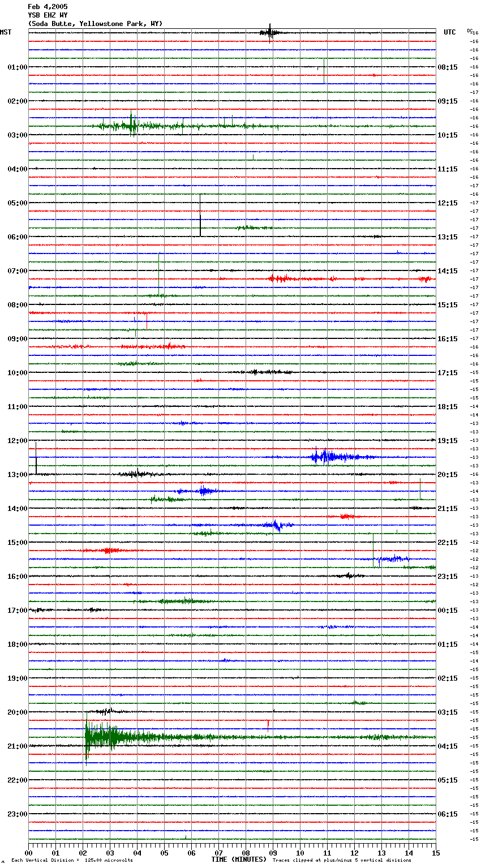Click minute tick label "09" on bottom axis
481x868 pixels.
[273, 853]
